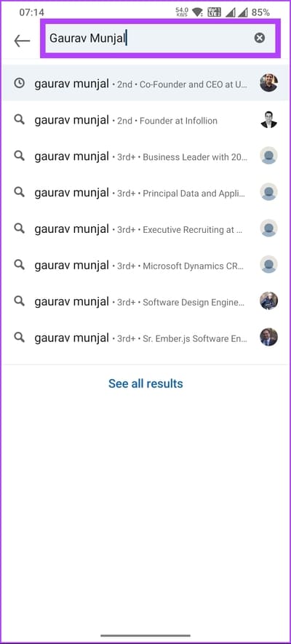Open the Software Design Engine… result
The image size is (291, 644).
[145, 302]
